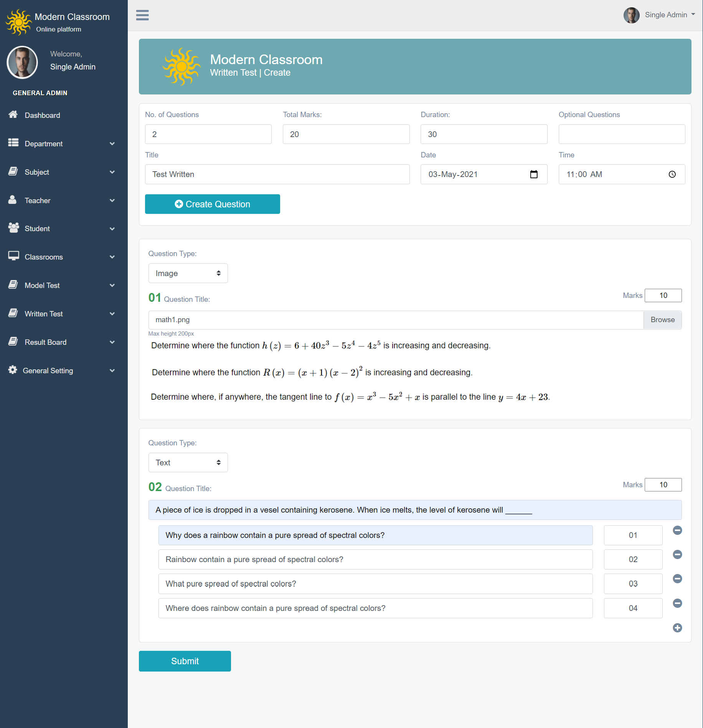Click the Teacher person icon
Viewport: 703px width, 728px height.
click(13, 200)
